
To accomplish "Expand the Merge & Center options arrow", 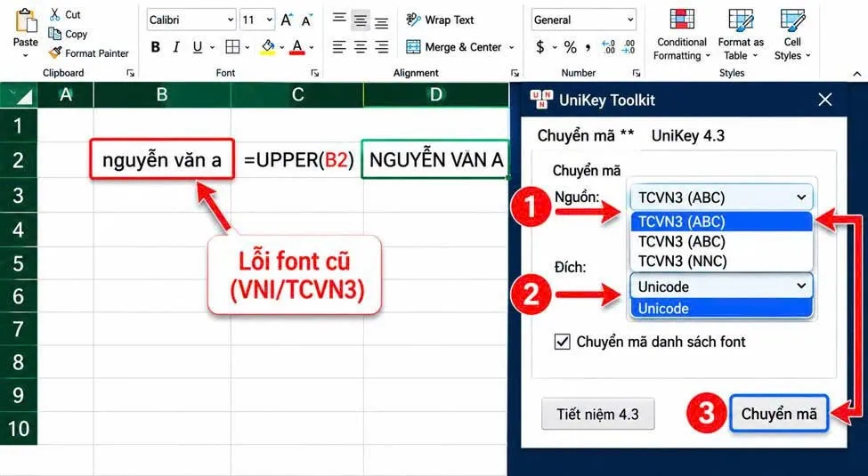I will click(512, 48).
